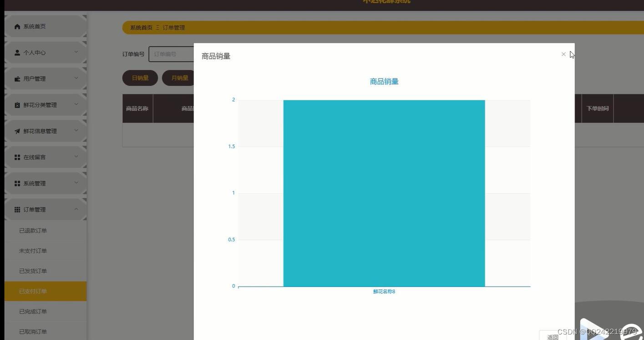Select the person icon next to 个人中心

17,52
